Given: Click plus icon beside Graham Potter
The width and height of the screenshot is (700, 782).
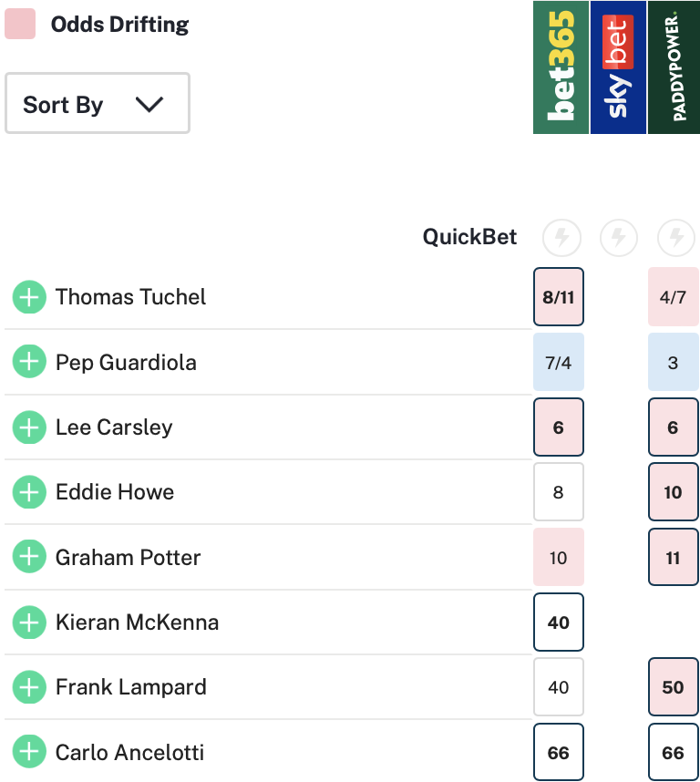Looking at the screenshot, I should [x=29, y=557].
